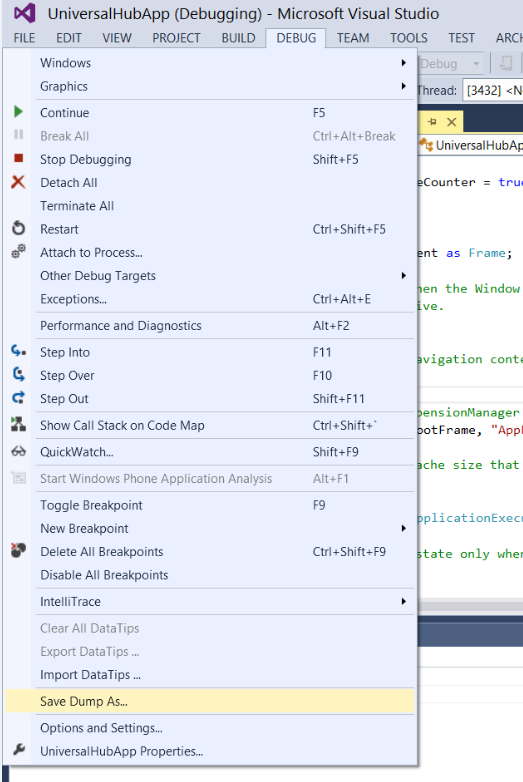Expand the New Breakpoint submenu arrow
This screenshot has width=523, height=782.
pyautogui.click(x=403, y=528)
